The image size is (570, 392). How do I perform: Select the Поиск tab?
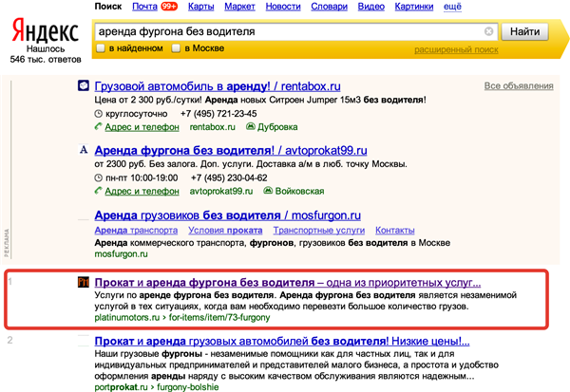108,7
